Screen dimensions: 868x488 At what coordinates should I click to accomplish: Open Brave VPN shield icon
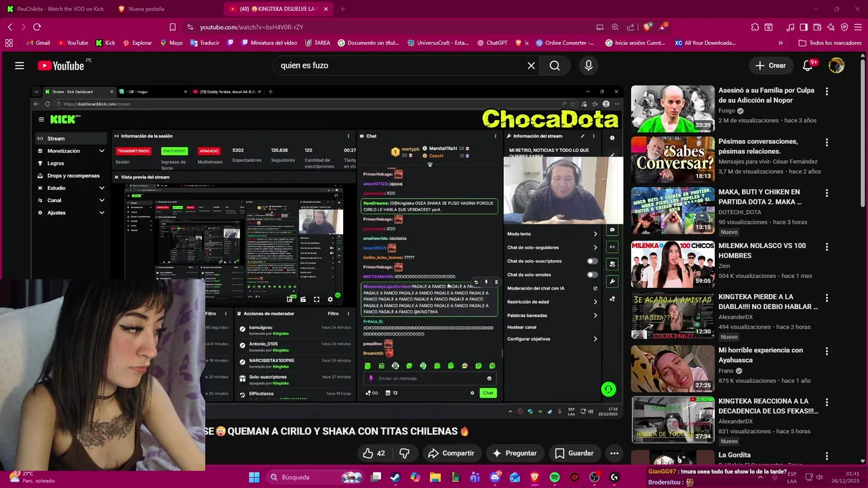pos(844,27)
